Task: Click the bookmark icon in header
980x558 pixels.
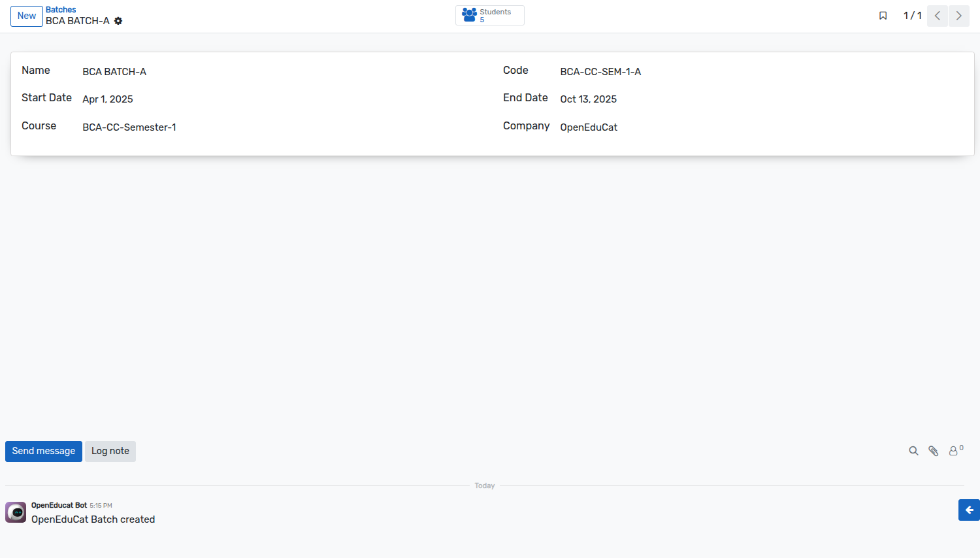Action: (883, 16)
